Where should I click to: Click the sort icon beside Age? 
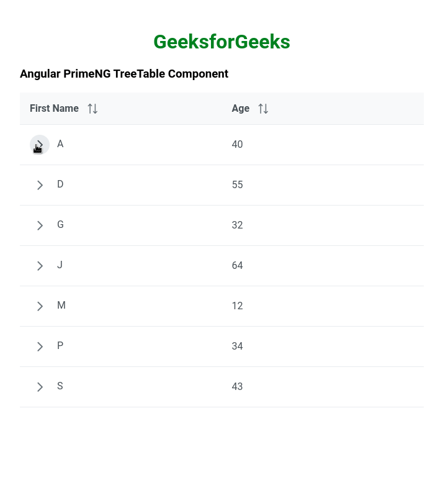pos(263,109)
